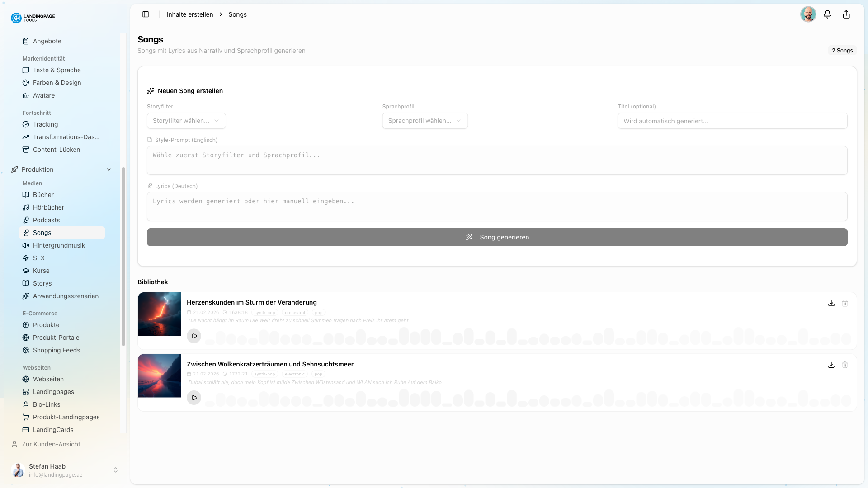This screenshot has width=868, height=488.
Task: Play the song 'Herzenskunden im Sturm der Veränderung'
Action: 194,336
